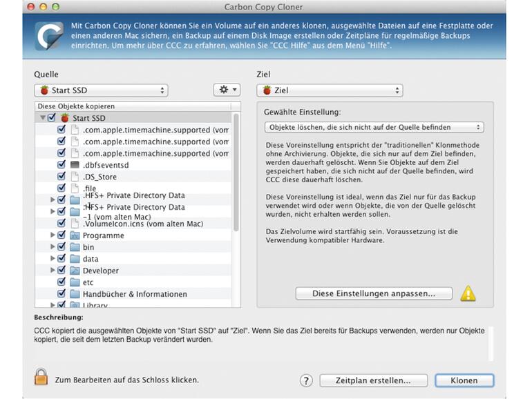Expand the Library folder
The width and height of the screenshot is (532, 399).
click(x=53, y=304)
